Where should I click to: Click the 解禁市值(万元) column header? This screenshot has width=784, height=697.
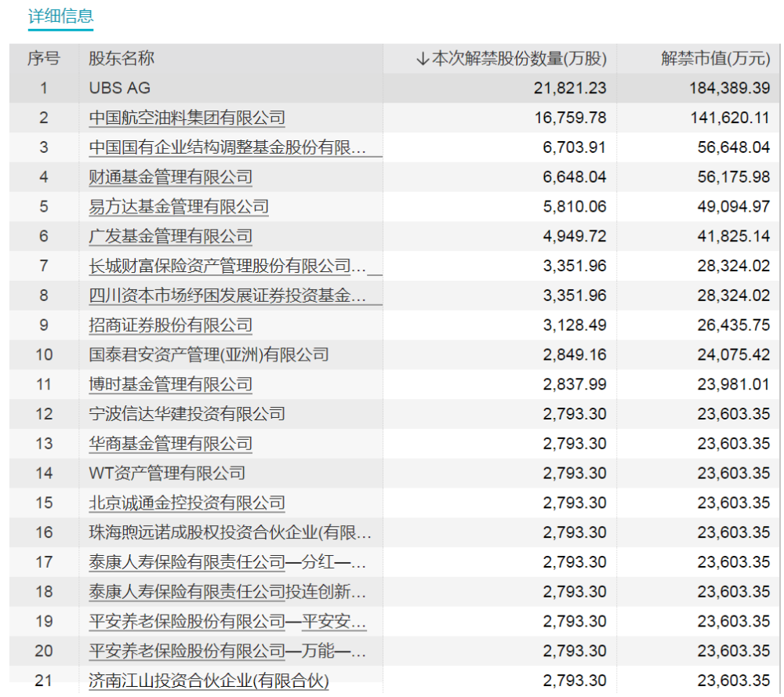(715, 59)
